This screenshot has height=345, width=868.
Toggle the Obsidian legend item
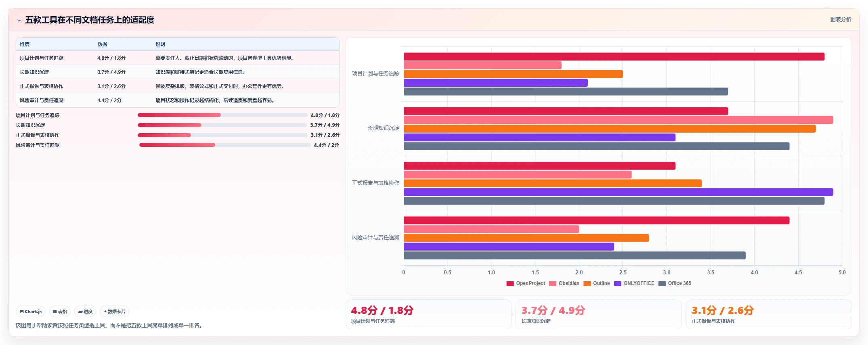click(564, 283)
